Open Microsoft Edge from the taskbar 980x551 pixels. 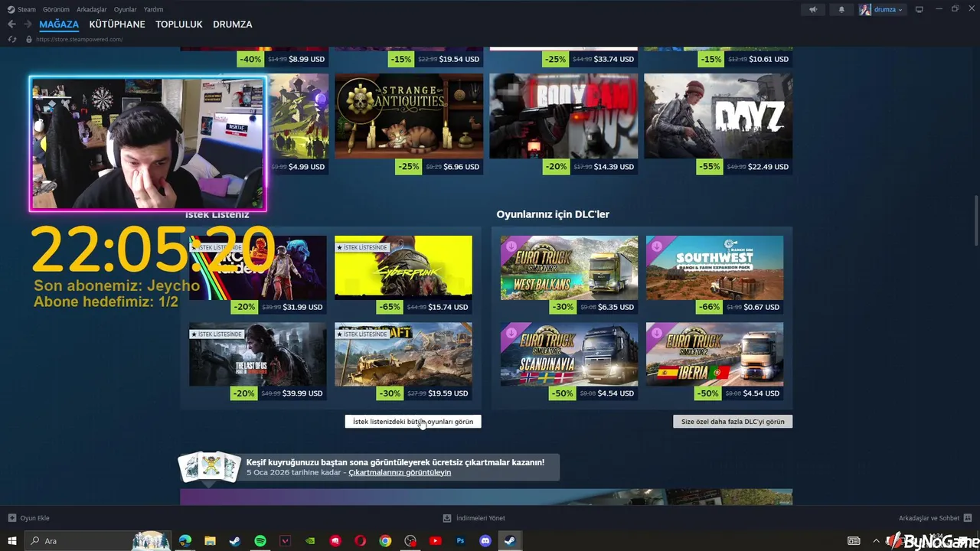(x=185, y=541)
